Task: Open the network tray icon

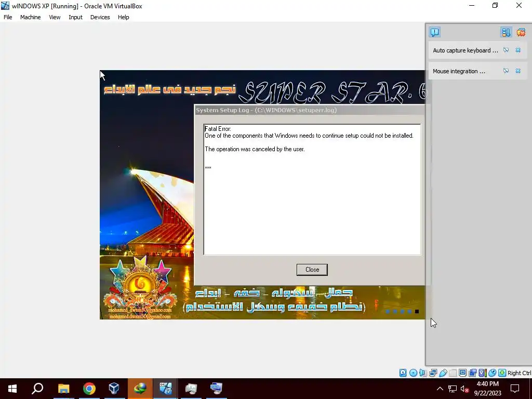Action: coord(453,389)
